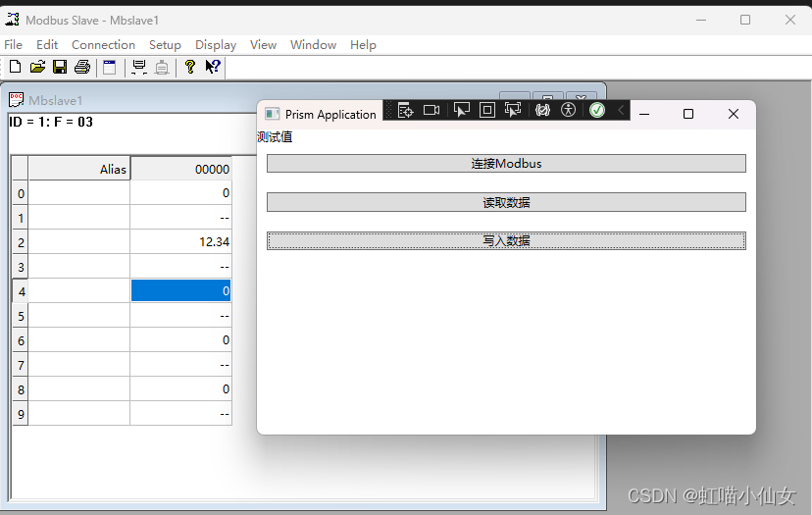Click the alias cell of row 2
This screenshot has height=515, width=812.
tap(79, 242)
